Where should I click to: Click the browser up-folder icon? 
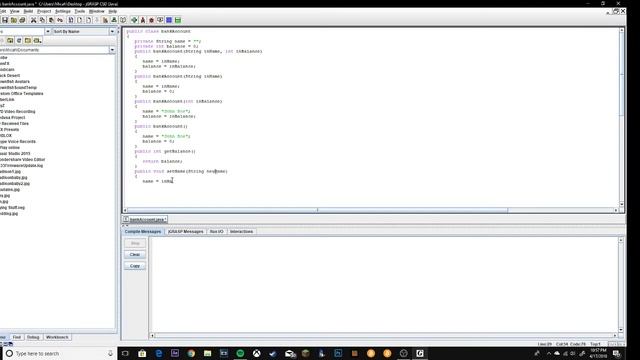point(10,40)
